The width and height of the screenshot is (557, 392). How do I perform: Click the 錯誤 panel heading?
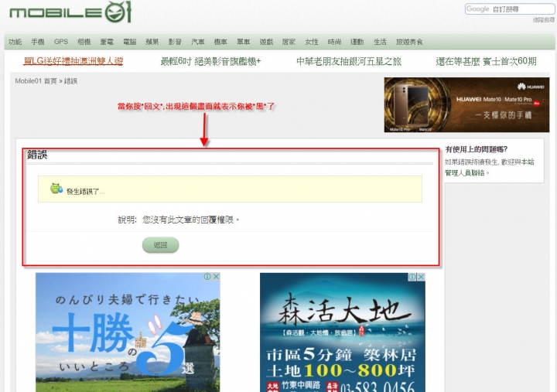pyautogui.click(x=37, y=155)
